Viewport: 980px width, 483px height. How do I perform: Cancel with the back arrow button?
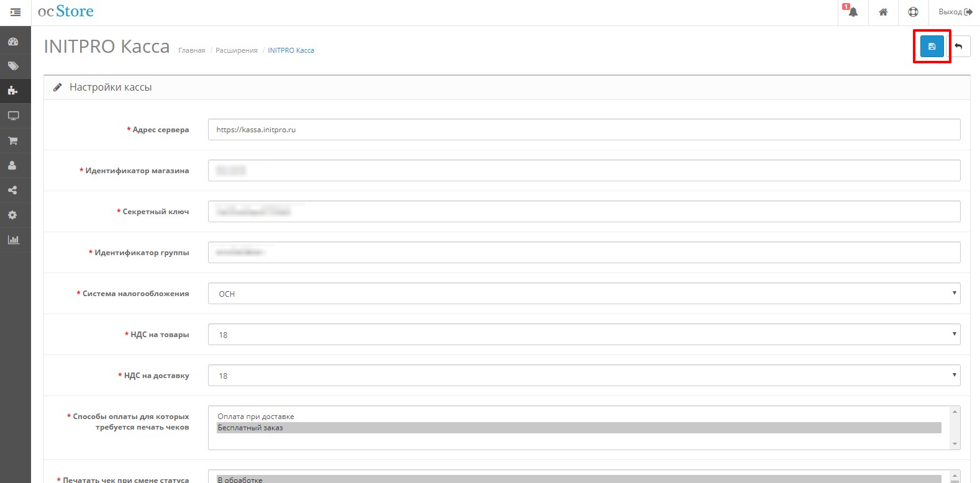(x=958, y=47)
